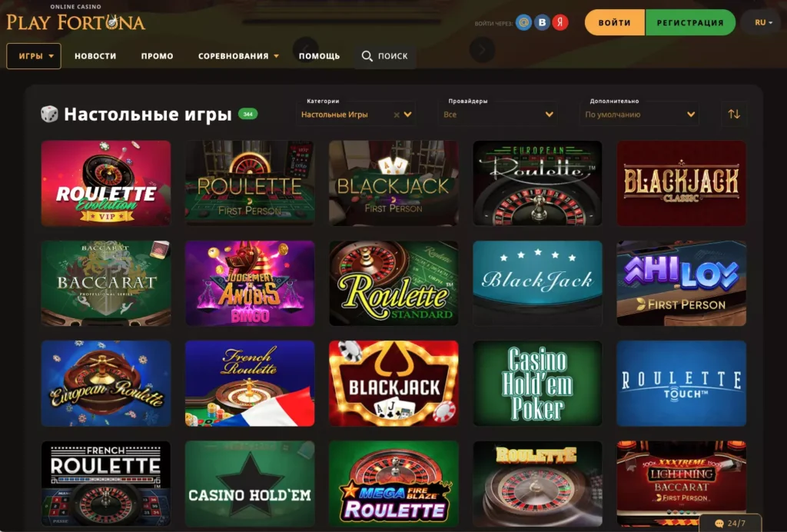787x532 pixels.
Task: Expand the Провайдеры dropdown
Action: 498,115
